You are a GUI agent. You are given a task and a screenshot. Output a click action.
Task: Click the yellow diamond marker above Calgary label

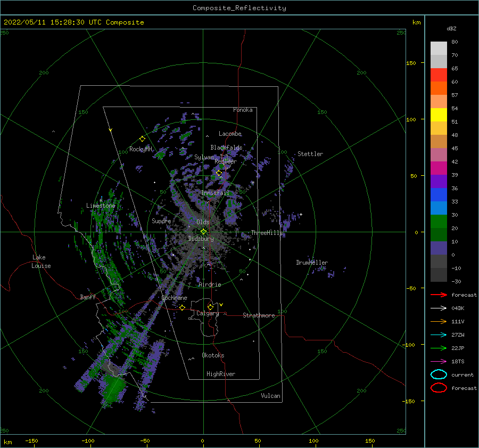click(210, 307)
